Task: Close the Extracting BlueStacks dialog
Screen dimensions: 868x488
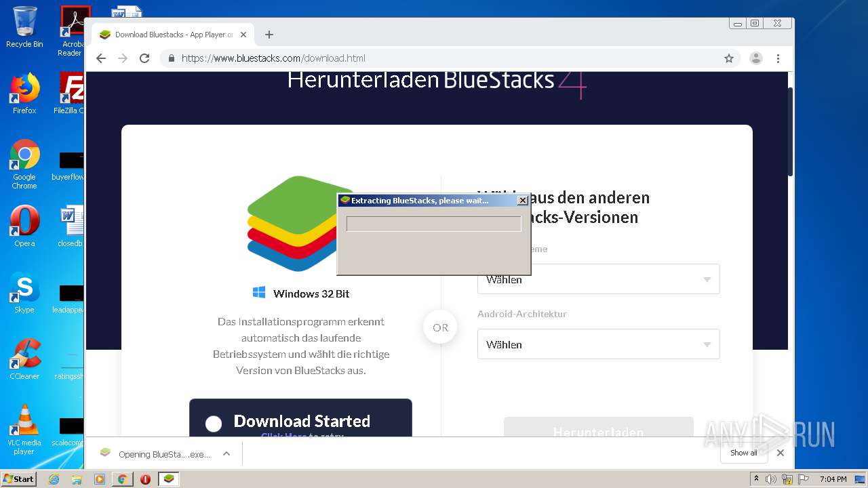Action: 522,201
